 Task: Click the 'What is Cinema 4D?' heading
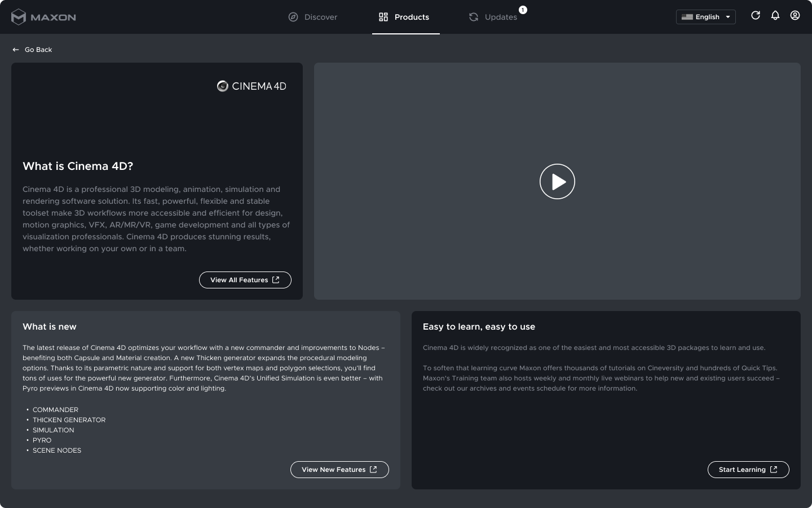point(78,166)
